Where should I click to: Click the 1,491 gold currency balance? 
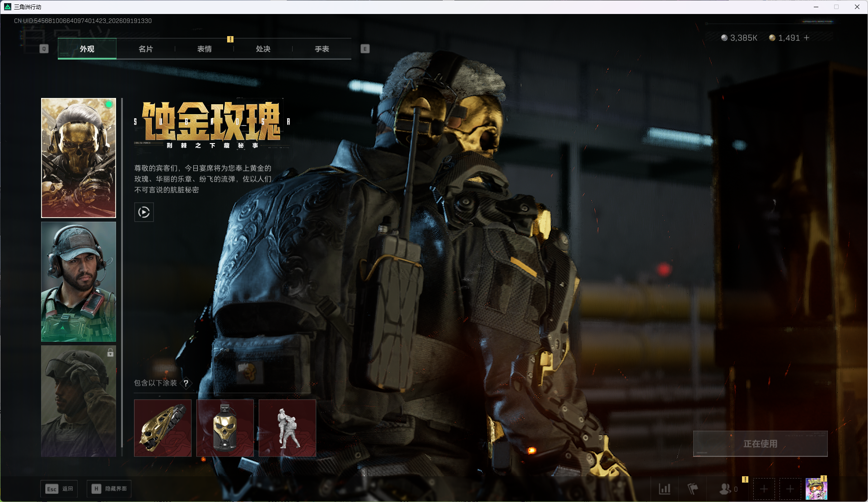(x=784, y=38)
